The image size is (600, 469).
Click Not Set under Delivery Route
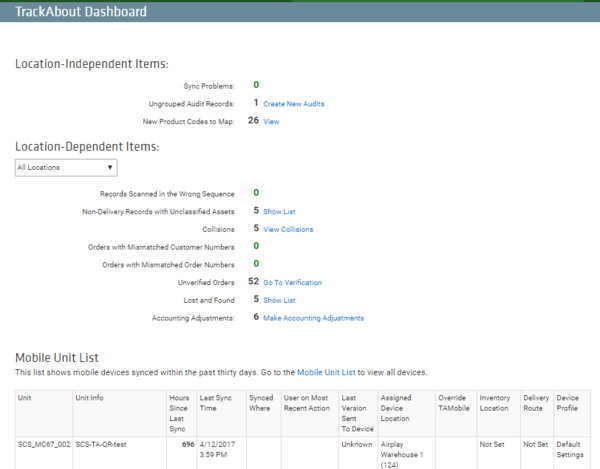click(x=536, y=445)
